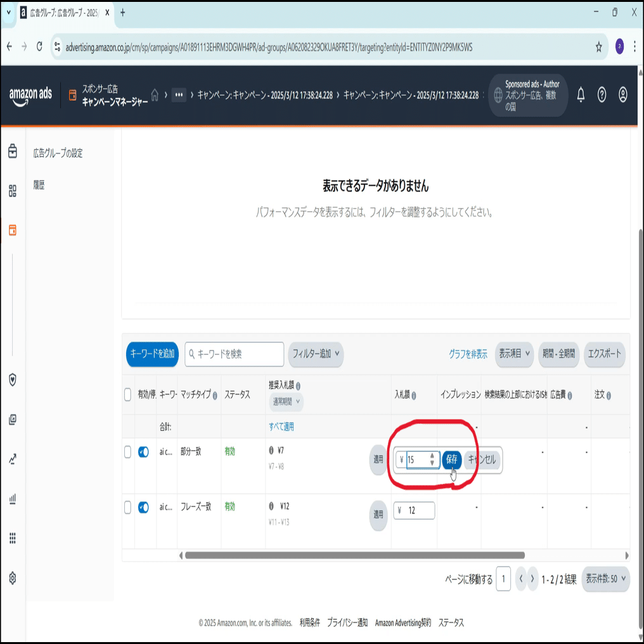
Task: Open the フィルター追加 dropdown
Action: 316,354
